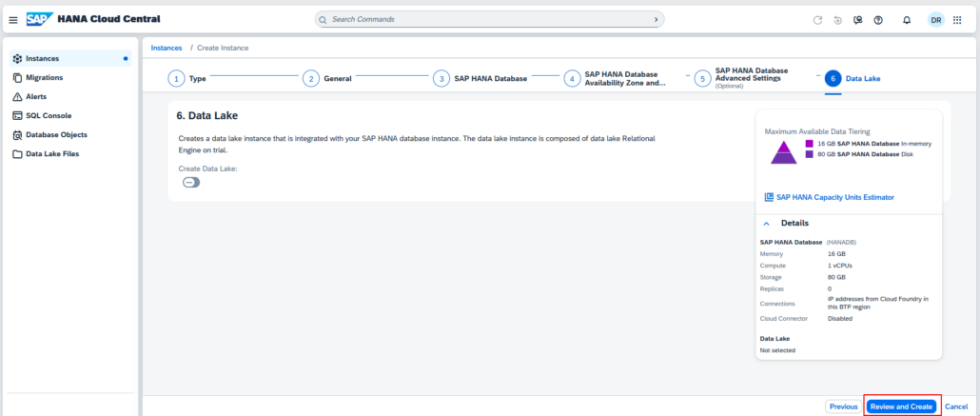The image size is (980, 416).
Task: Open the help question mark icon
Action: [x=878, y=20]
